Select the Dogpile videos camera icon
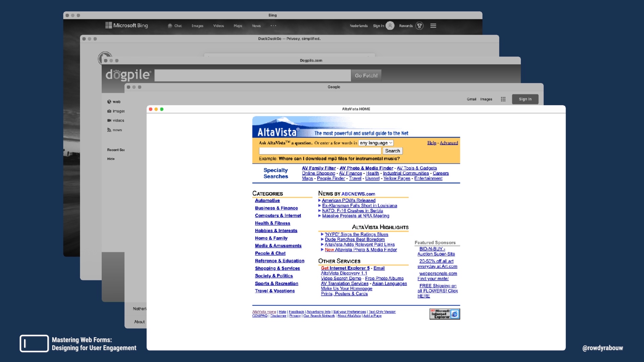This screenshot has width=644, height=362. (109, 121)
